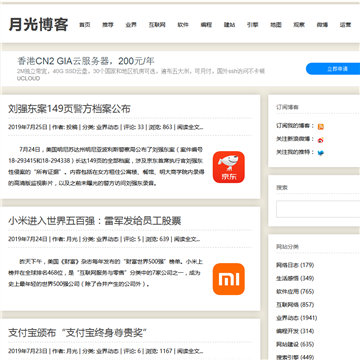Click the 关注我的推特 label
360x360 pixels.
(x=294, y=152)
